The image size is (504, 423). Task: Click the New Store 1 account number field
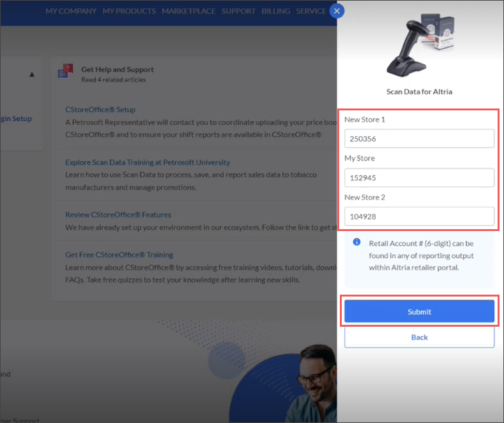(419, 139)
